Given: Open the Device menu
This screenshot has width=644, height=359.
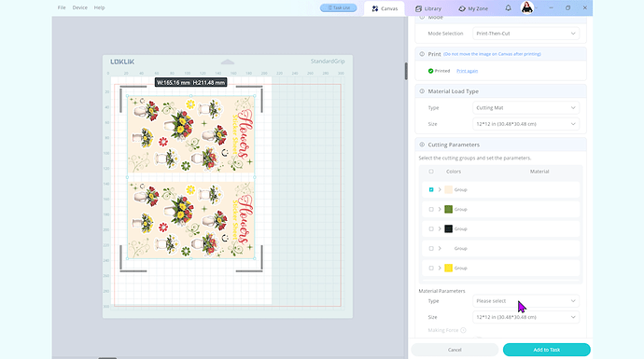Looking at the screenshot, I should (79, 7).
